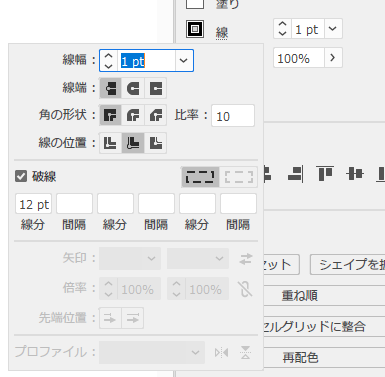Viewport: 385px width, 377px height.
Task: Click the 線 stroke color swatch
Action: tap(195, 29)
